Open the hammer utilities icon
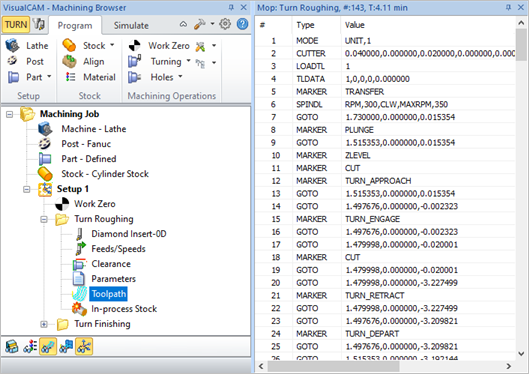Screen dimensions: 529x374 200,24
